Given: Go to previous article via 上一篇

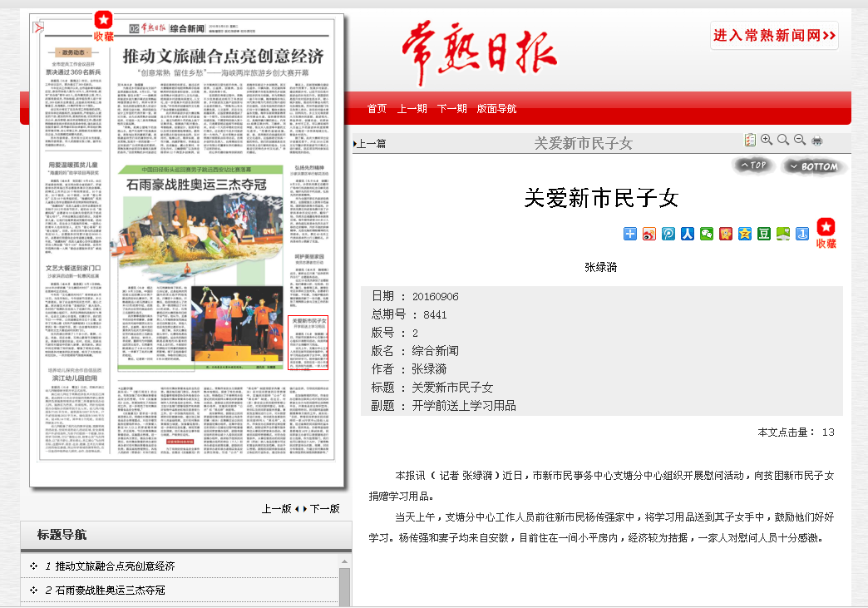Looking at the screenshot, I should coord(371,144).
